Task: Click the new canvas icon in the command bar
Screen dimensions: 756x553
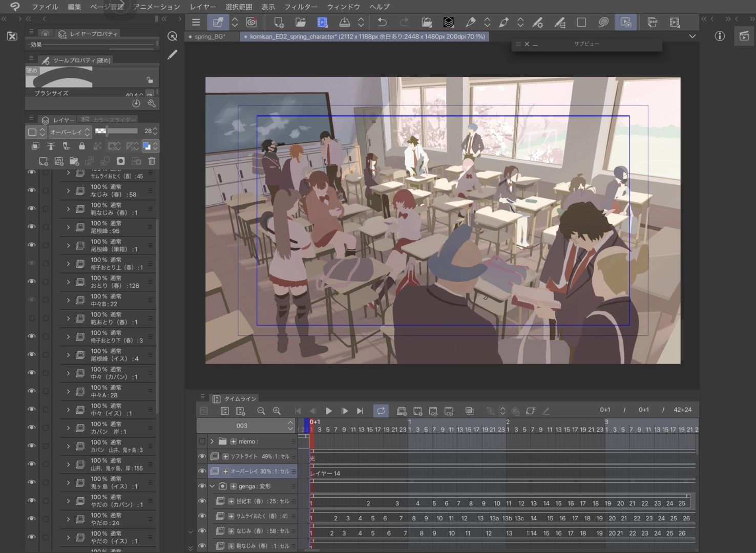Action: [x=279, y=22]
